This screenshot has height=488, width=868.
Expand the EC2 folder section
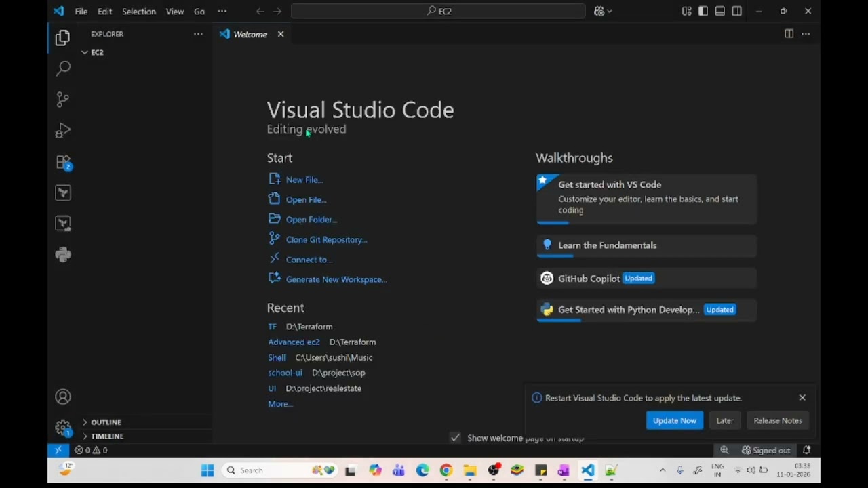click(x=97, y=52)
